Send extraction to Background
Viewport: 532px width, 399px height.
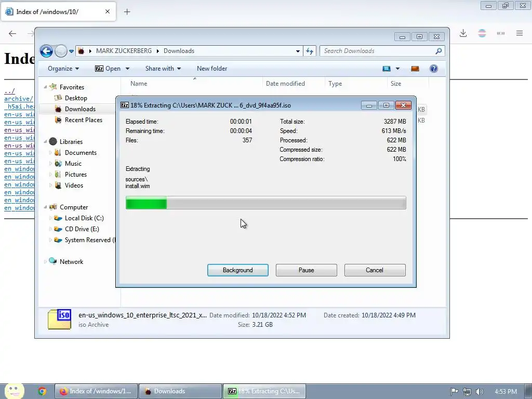(237, 270)
